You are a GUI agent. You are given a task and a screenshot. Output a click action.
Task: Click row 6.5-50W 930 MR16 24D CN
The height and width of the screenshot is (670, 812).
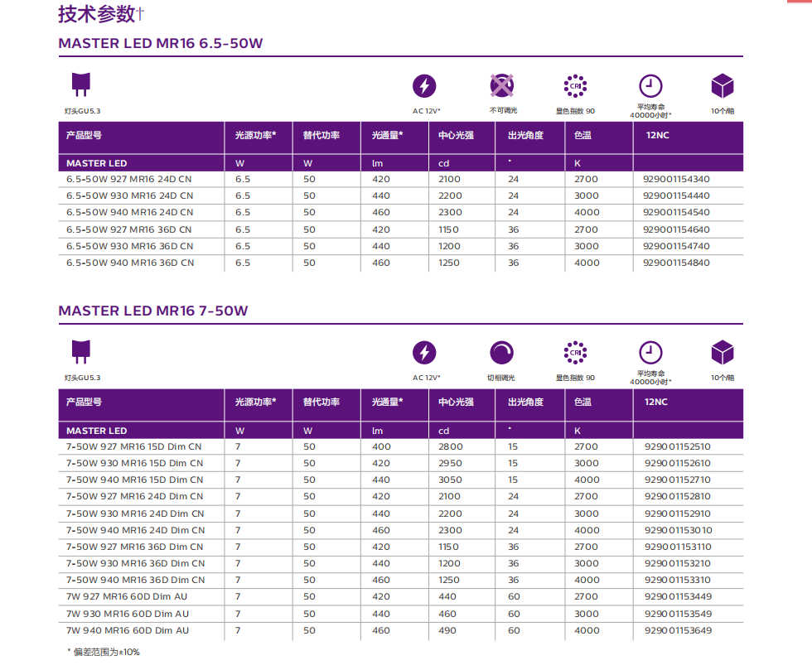[401, 195]
